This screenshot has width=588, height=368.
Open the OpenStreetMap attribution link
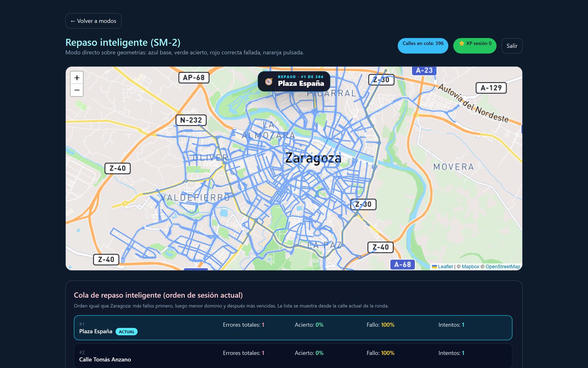pos(503,266)
